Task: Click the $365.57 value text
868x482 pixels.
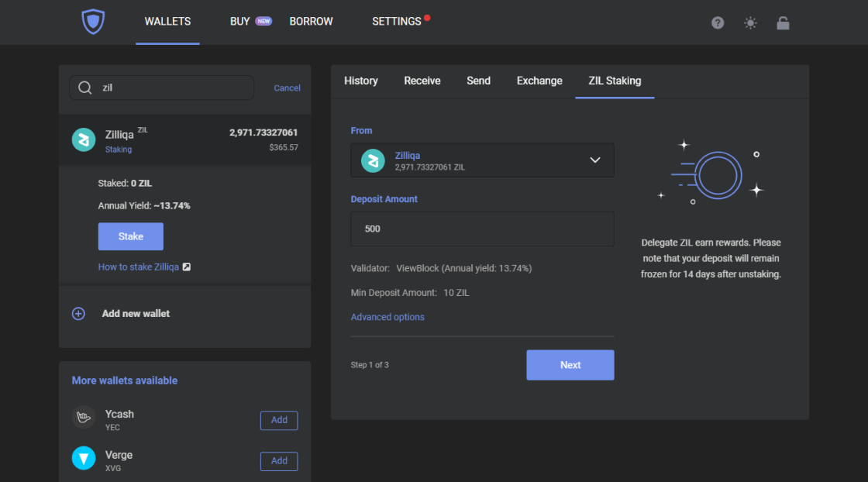Action: click(x=284, y=148)
